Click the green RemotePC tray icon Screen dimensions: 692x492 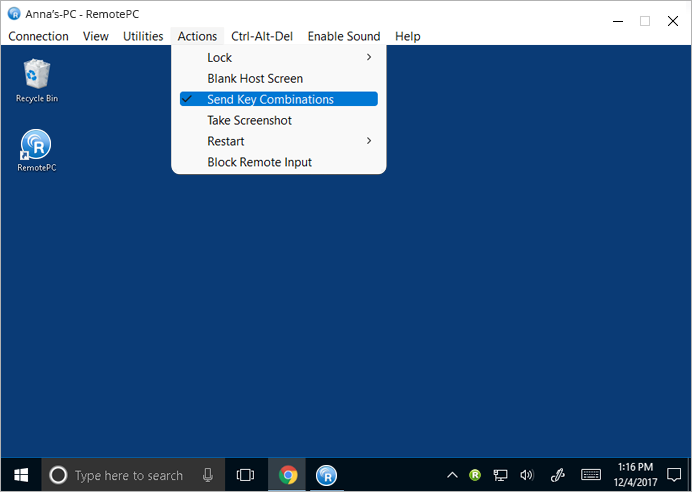tap(475, 475)
